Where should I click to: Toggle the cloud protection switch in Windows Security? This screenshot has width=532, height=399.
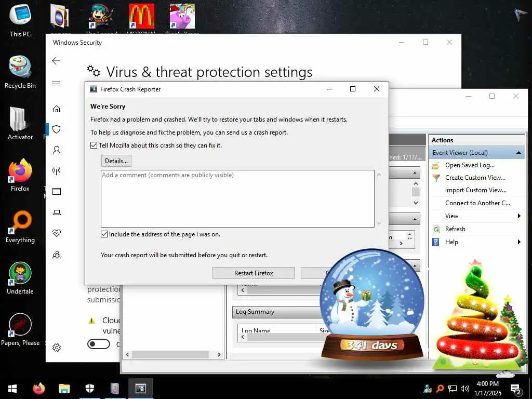pos(99,344)
